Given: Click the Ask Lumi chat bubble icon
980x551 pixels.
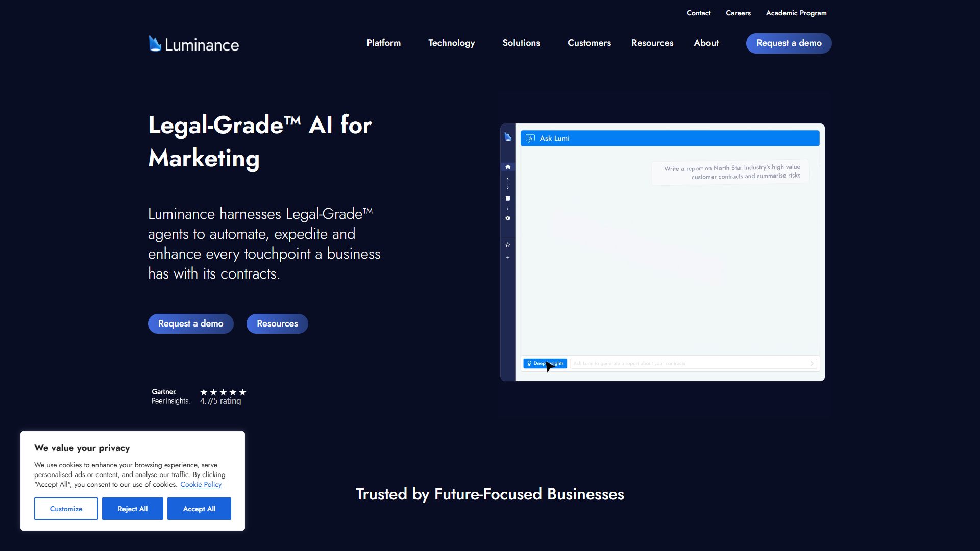Looking at the screenshot, I should [x=530, y=138].
